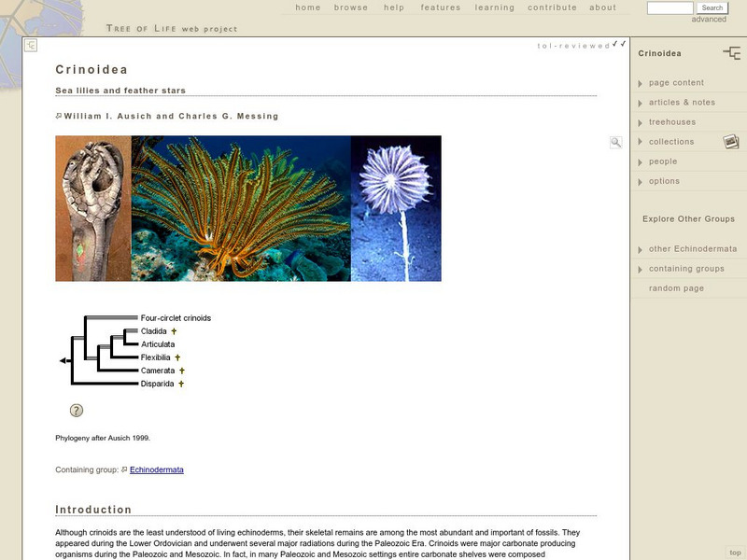747x560 pixels.
Task: Open the Articulata branch in the tree
Action: (x=158, y=344)
